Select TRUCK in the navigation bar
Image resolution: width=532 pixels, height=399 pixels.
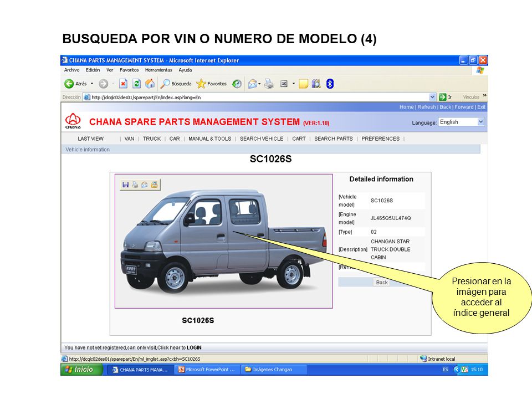pos(152,139)
